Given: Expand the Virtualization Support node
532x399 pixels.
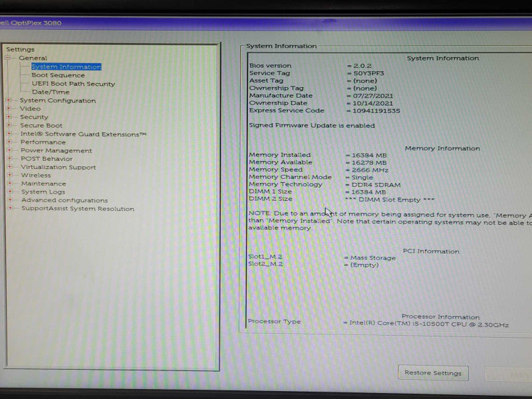Looking at the screenshot, I should tap(10, 167).
